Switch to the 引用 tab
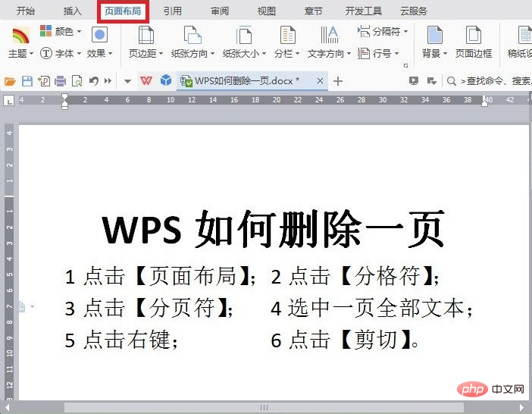This screenshot has width=532, height=414. pyautogui.click(x=172, y=11)
